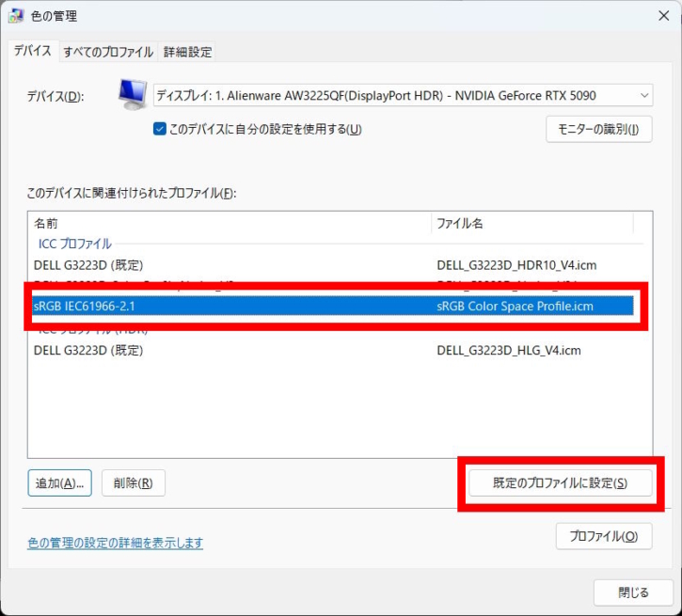Toggle このデバイスに自分の設定を使用する checkbox

pos(160,129)
